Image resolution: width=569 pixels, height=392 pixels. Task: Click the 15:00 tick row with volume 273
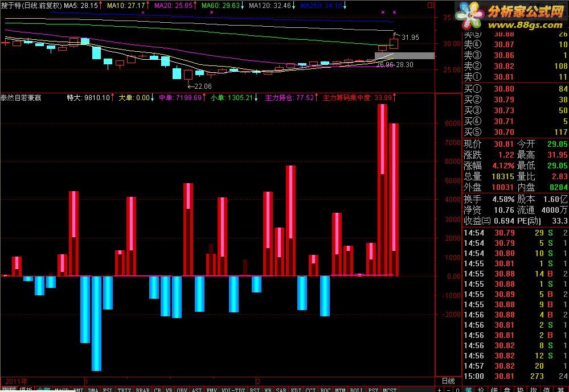tap(515, 376)
